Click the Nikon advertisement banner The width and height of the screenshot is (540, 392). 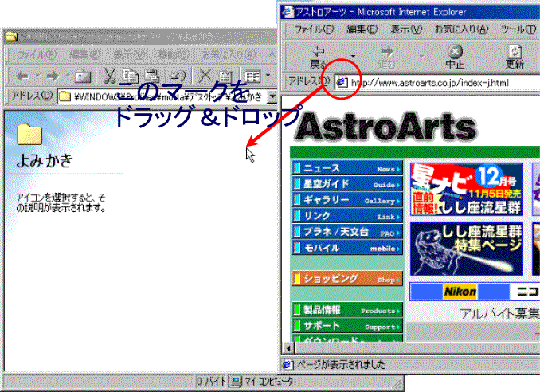click(475, 292)
